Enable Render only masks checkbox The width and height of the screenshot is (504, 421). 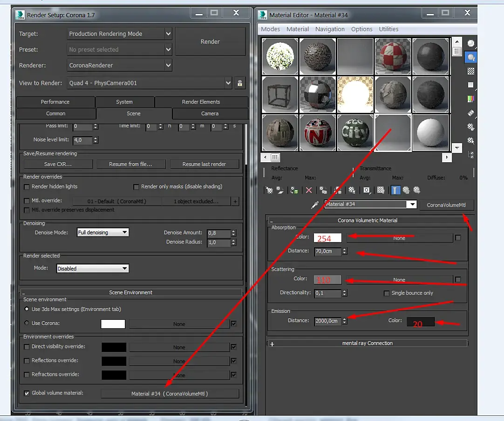click(x=136, y=187)
